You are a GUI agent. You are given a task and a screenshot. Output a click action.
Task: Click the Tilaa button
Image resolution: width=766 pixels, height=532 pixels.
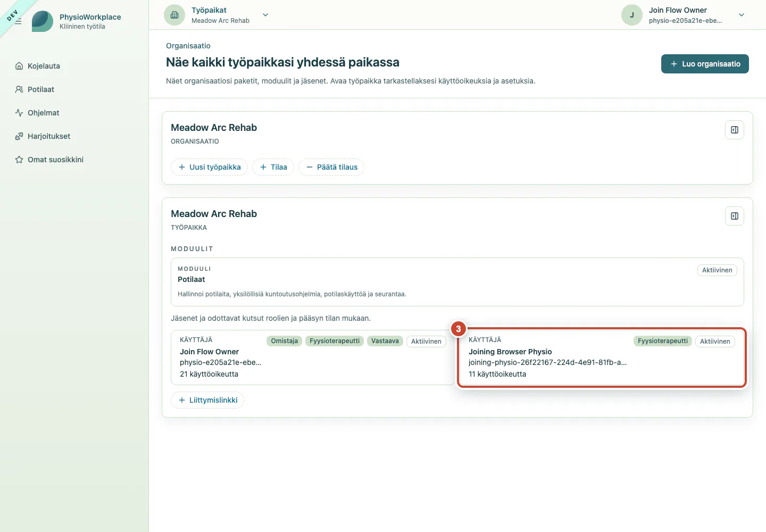click(273, 167)
